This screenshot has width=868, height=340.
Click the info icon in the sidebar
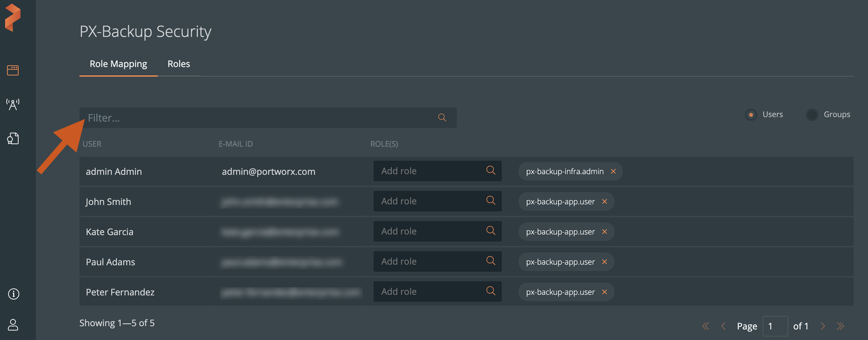14,294
